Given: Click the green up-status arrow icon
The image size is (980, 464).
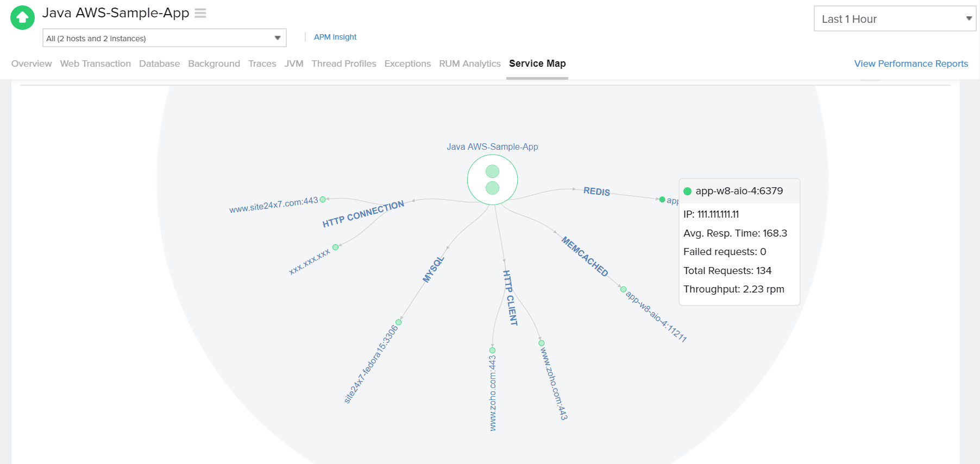Looking at the screenshot, I should [22, 18].
